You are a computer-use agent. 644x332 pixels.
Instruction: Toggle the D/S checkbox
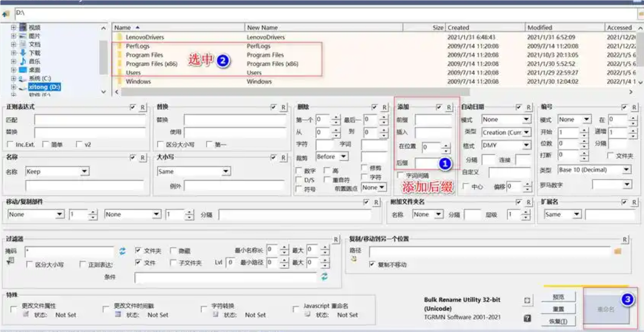tap(299, 180)
